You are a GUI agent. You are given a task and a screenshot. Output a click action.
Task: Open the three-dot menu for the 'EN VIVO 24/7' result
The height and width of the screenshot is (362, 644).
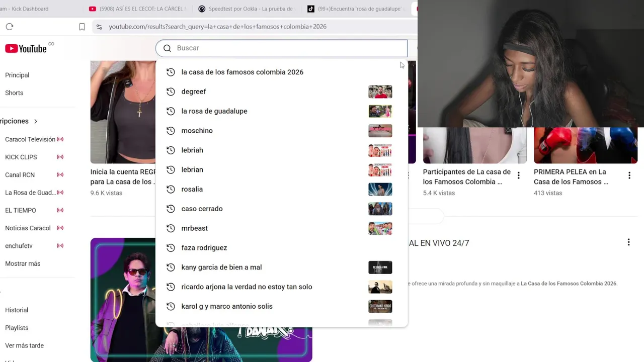click(628, 242)
